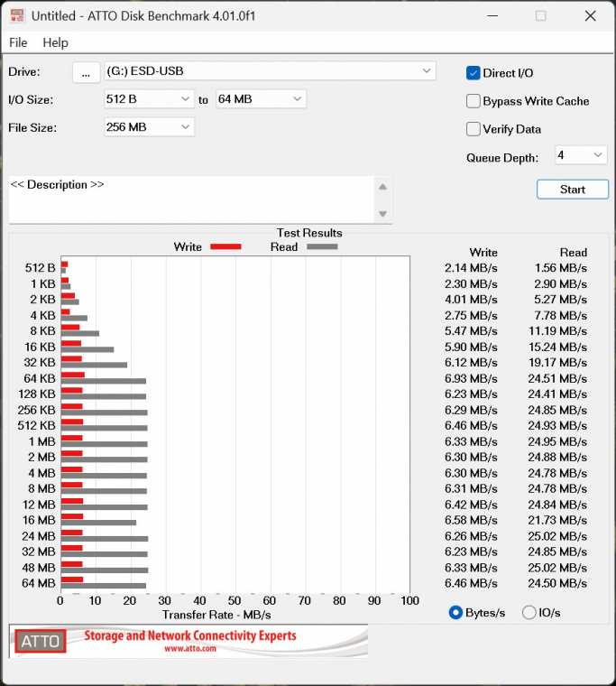Click the ATTO app icon in title bar
The width and height of the screenshot is (616, 686).
[15, 16]
